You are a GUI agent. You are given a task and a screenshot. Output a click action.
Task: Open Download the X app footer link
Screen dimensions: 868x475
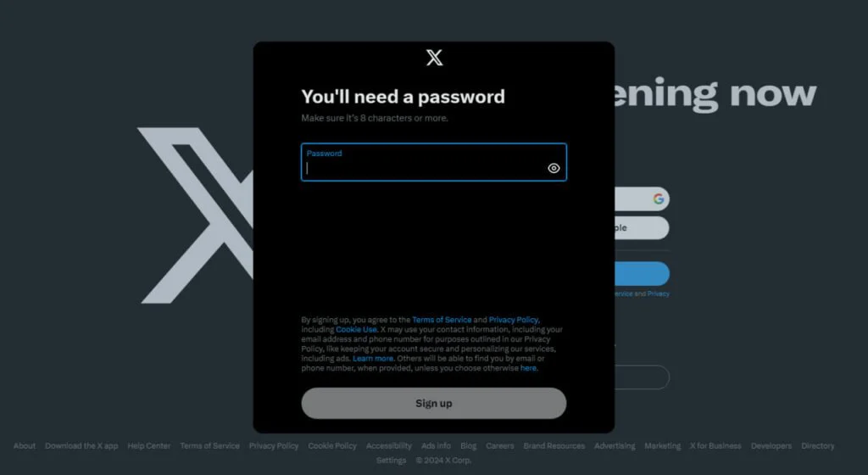tap(81, 445)
